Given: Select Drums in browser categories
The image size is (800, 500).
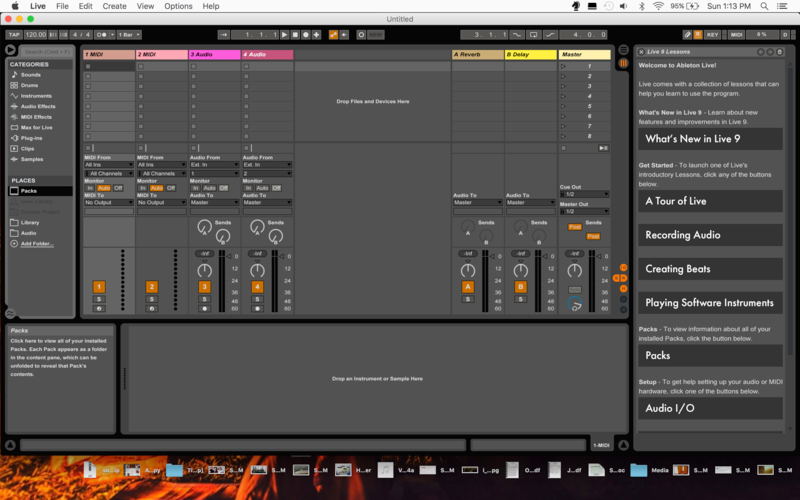Looking at the screenshot, I should [29, 85].
